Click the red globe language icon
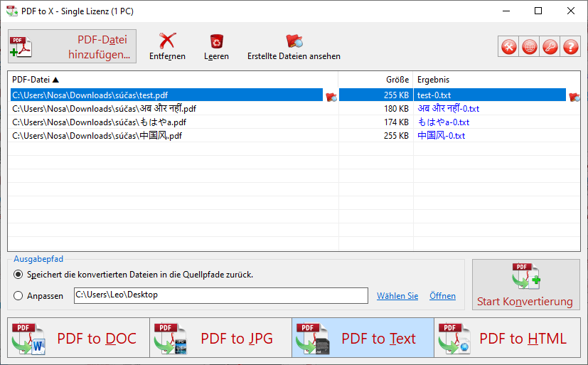588x365 pixels. pyautogui.click(x=530, y=47)
